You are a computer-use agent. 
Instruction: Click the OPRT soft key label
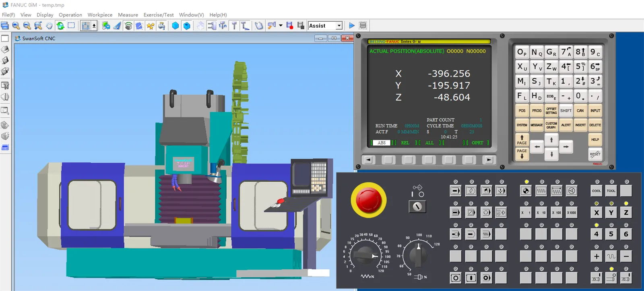pyautogui.click(x=477, y=143)
